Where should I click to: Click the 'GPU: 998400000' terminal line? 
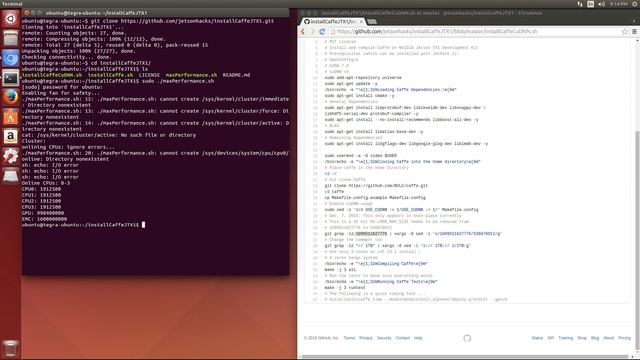coord(43,213)
